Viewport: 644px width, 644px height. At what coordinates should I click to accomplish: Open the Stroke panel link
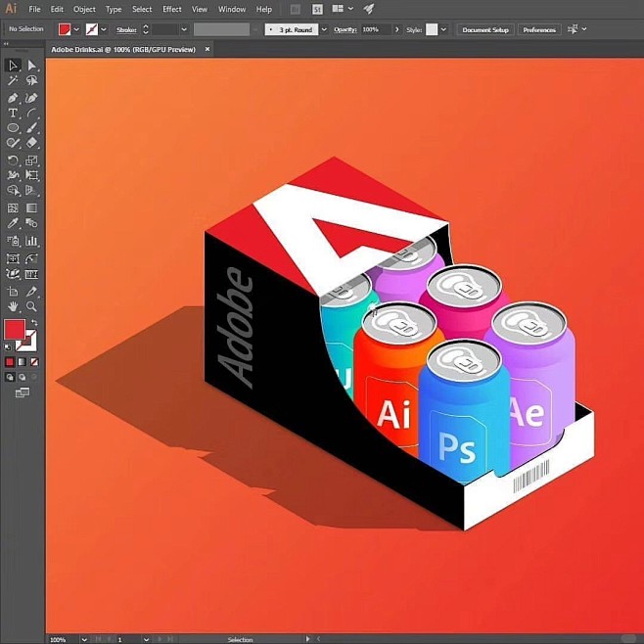coord(126,29)
